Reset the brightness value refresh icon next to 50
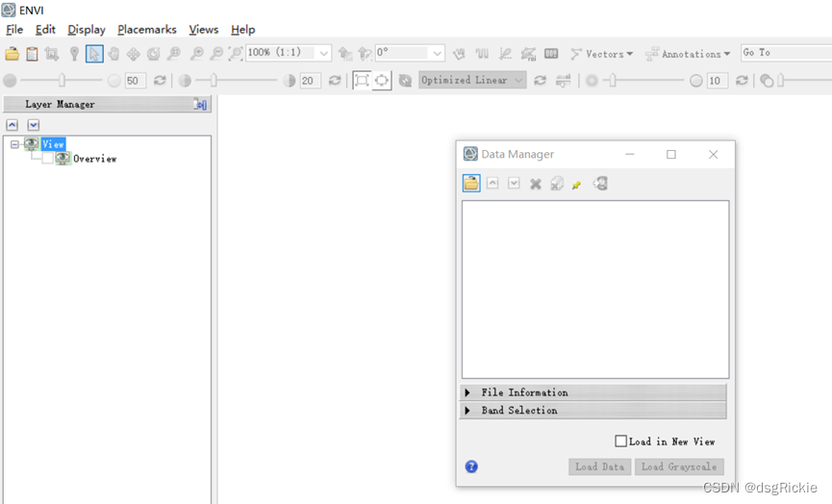 159,81
